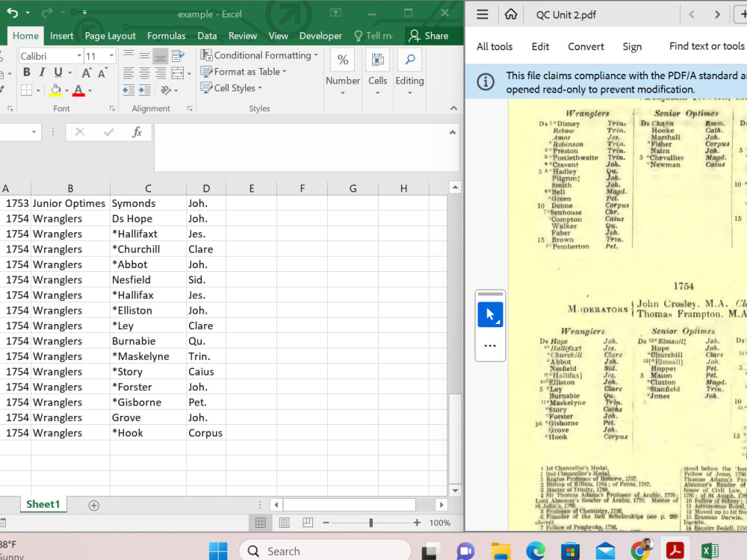Image resolution: width=747 pixels, height=560 pixels.
Task: Select Middle Align icon
Action: click(x=144, y=56)
